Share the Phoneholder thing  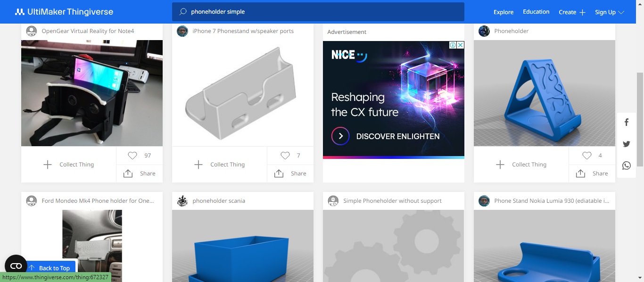pyautogui.click(x=592, y=174)
